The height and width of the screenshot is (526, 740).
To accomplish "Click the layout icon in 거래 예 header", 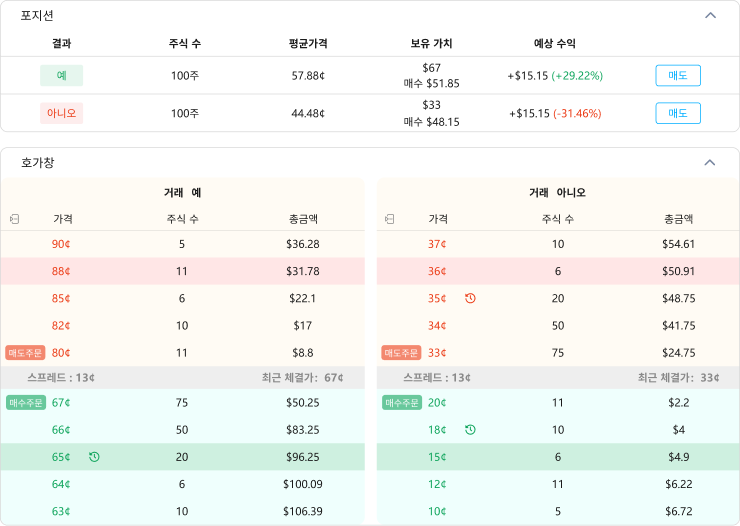I will pos(14,219).
